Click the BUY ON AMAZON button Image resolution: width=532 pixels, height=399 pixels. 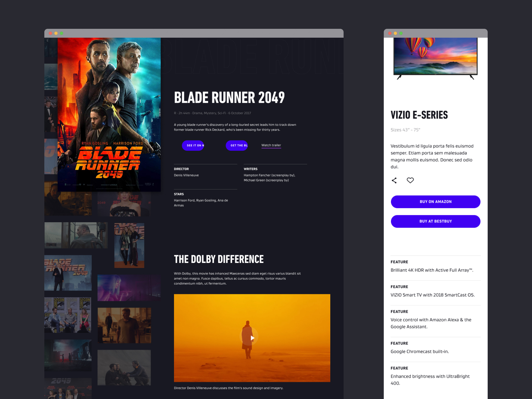[x=436, y=202]
